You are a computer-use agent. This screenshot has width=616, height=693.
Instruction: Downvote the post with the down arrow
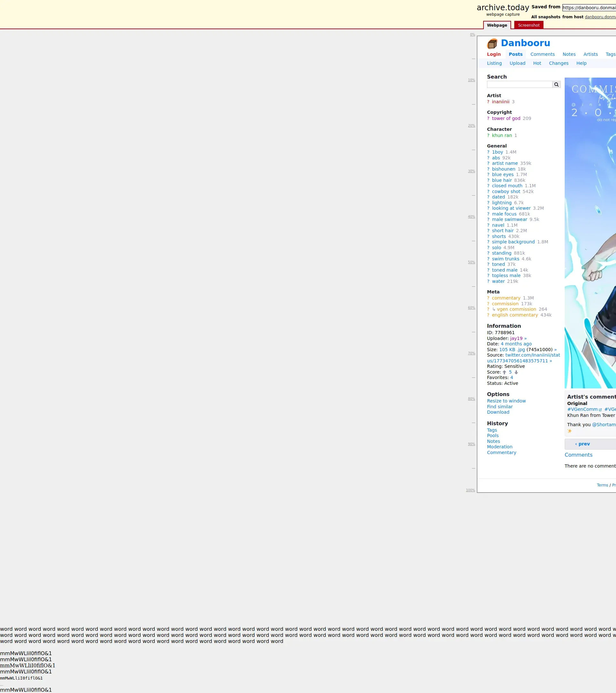[x=516, y=372]
